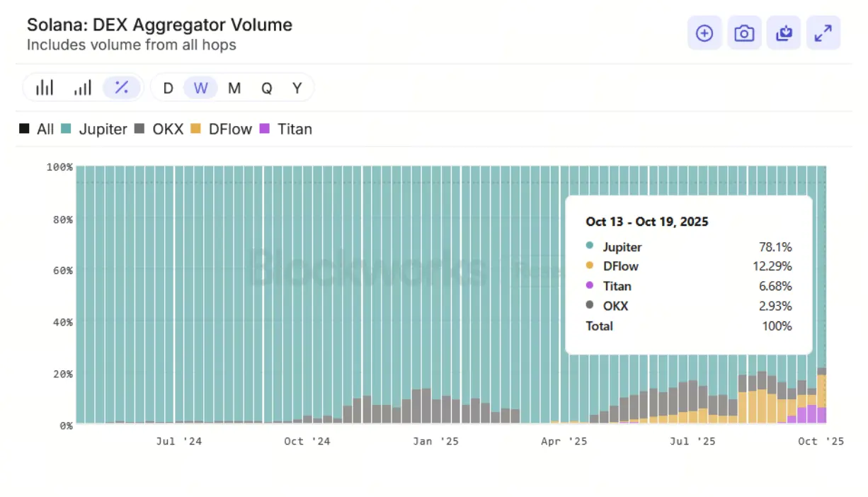Click the add (plus circle) icon
Viewport: 868px width, 497px height.
pyautogui.click(x=704, y=33)
